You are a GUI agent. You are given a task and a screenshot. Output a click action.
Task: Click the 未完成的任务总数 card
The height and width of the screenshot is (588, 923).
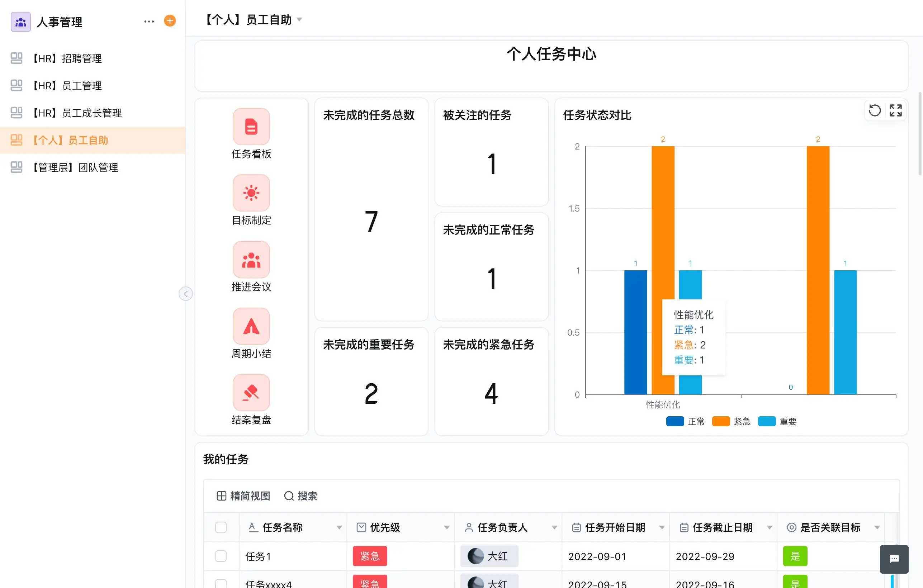[x=371, y=209]
